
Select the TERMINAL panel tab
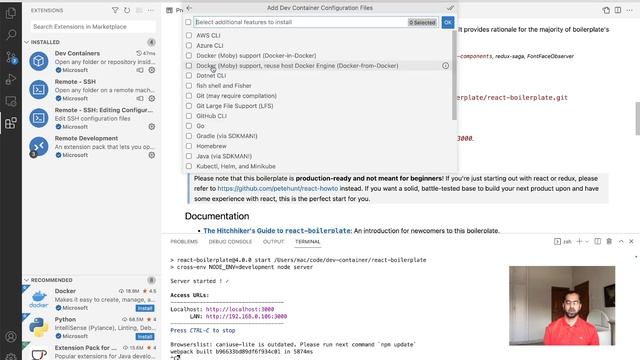click(308, 242)
